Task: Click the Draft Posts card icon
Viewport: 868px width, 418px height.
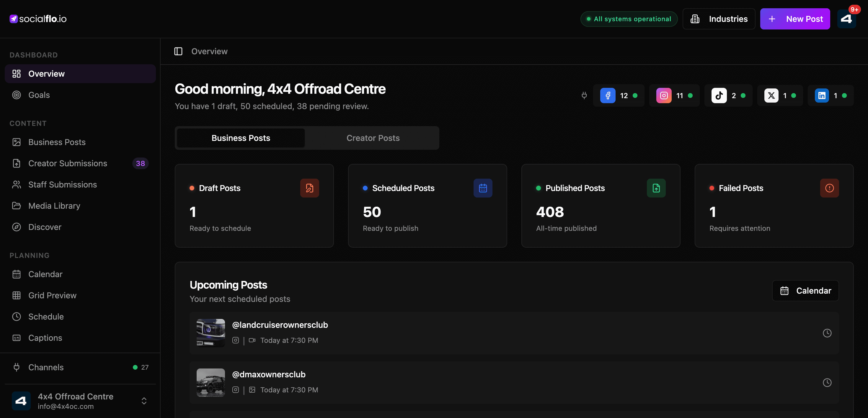Action: pos(309,188)
